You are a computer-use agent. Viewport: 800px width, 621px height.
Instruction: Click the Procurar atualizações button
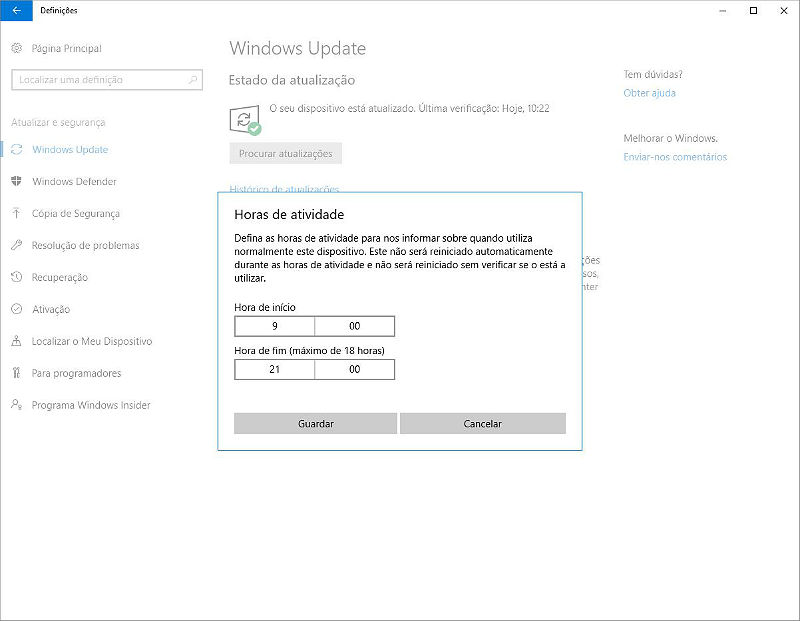(x=286, y=153)
